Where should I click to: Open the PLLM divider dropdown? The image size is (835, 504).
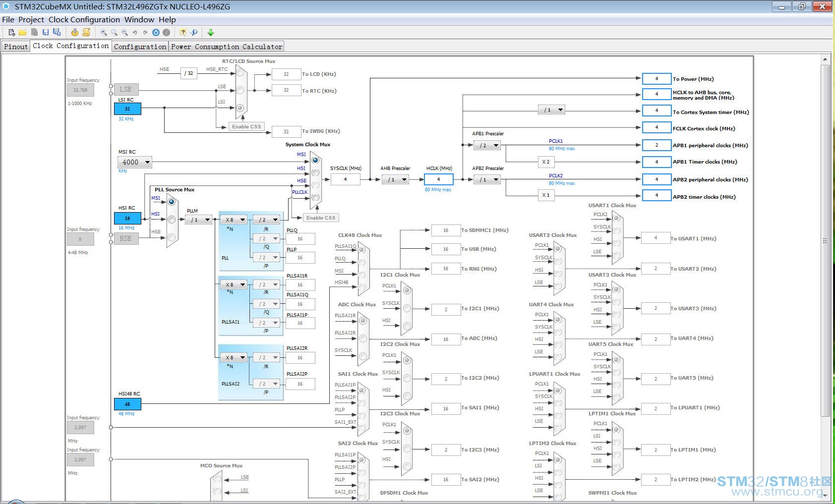pos(198,220)
